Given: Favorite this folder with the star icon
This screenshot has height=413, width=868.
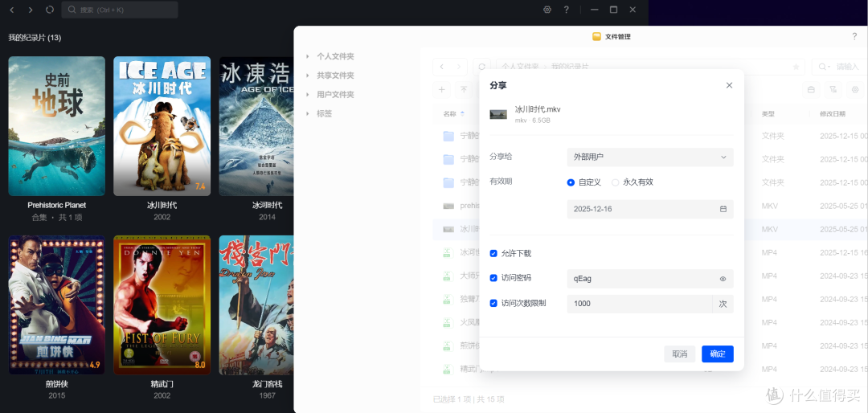Looking at the screenshot, I should click(796, 67).
